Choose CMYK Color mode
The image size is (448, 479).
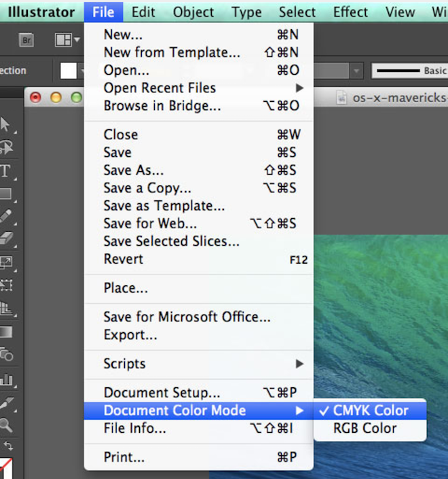[x=370, y=410]
